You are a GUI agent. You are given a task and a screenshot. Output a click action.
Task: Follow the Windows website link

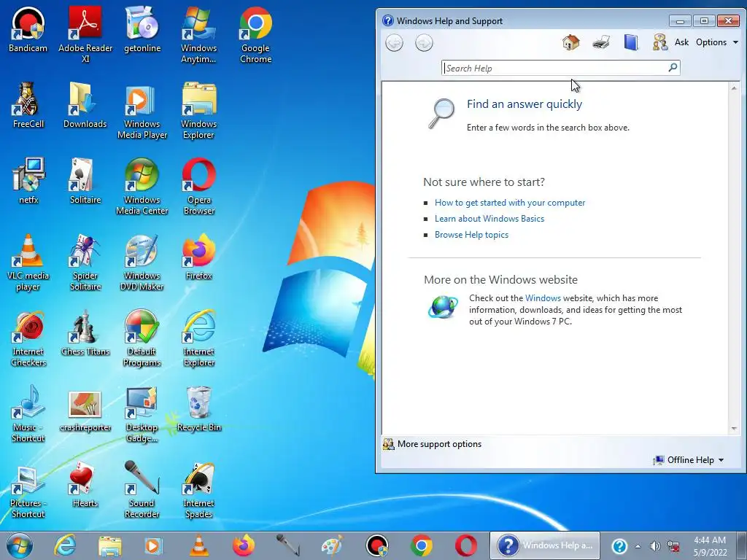tap(543, 298)
